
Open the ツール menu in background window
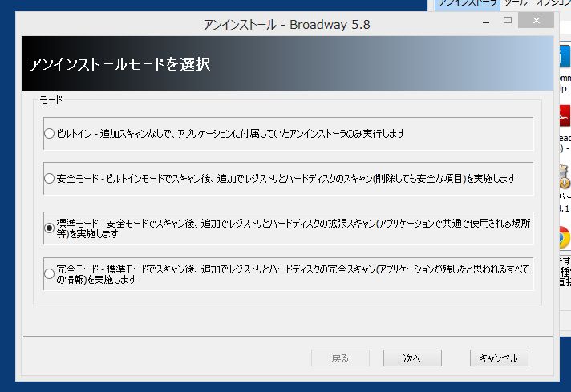click(516, 3)
